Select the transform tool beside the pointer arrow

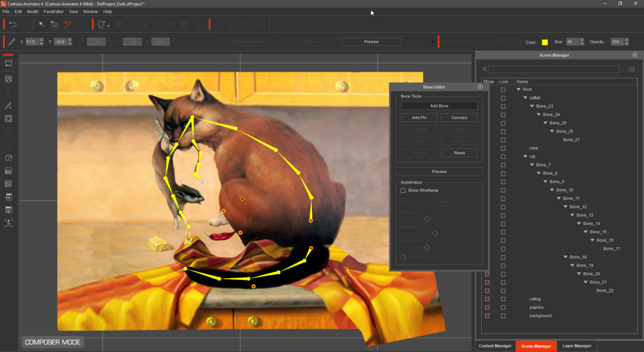coord(54,25)
